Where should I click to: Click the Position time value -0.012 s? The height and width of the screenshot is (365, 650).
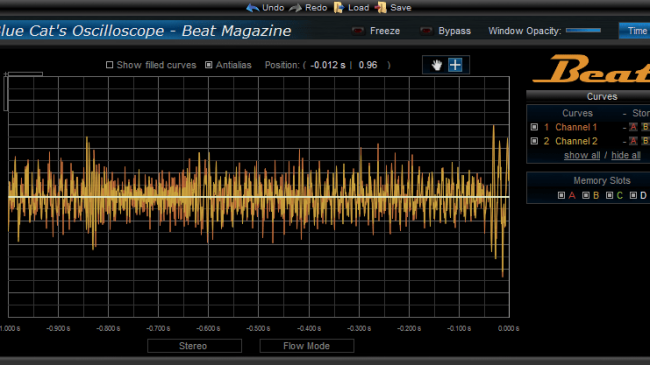(327, 65)
